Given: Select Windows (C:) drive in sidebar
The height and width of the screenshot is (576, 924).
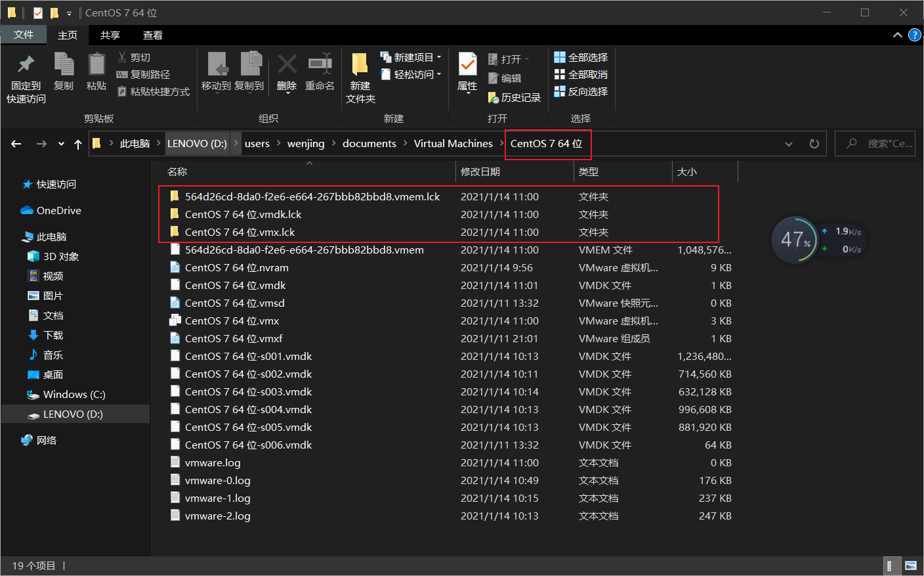Looking at the screenshot, I should pyautogui.click(x=66, y=395).
